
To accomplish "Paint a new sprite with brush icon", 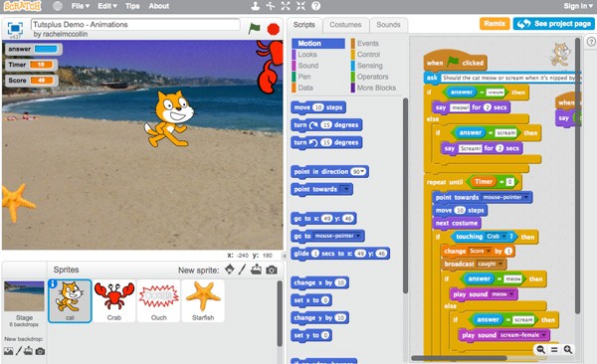I will click(242, 270).
